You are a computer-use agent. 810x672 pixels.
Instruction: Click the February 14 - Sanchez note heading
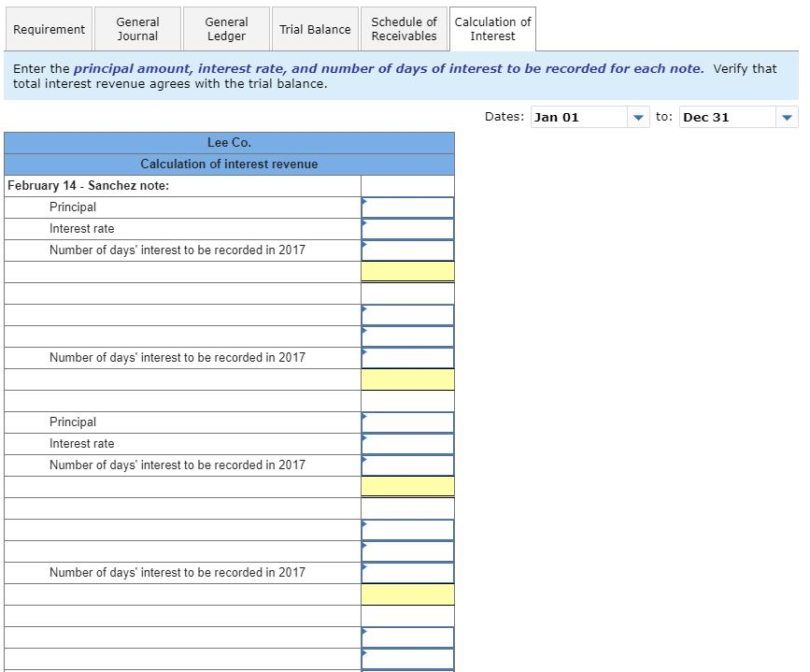pyautogui.click(x=89, y=186)
